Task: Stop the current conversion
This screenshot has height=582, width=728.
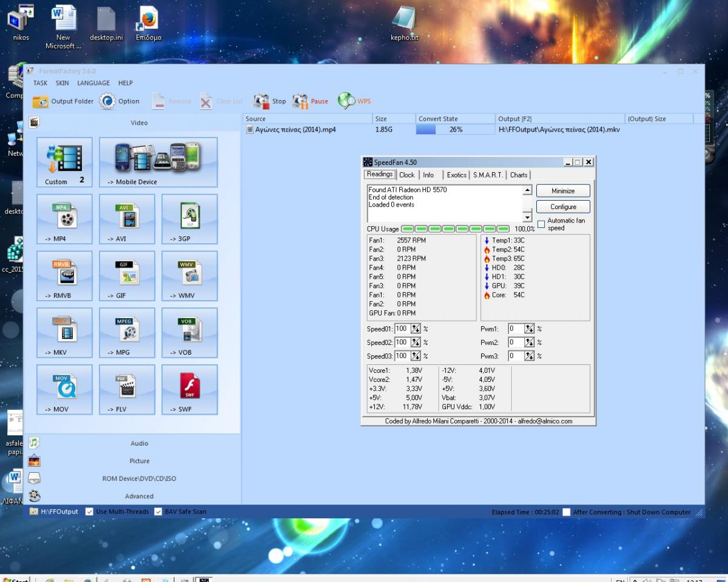Action: 270,101
